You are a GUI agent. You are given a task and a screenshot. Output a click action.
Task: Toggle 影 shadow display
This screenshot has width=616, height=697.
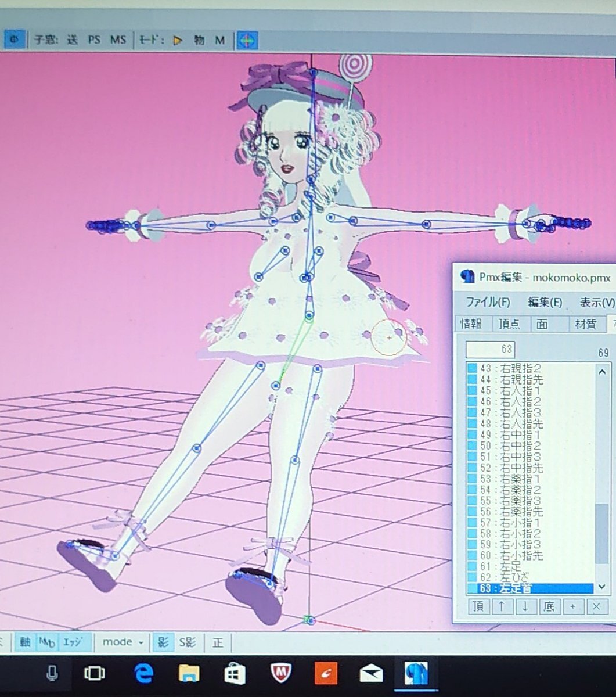(x=163, y=642)
